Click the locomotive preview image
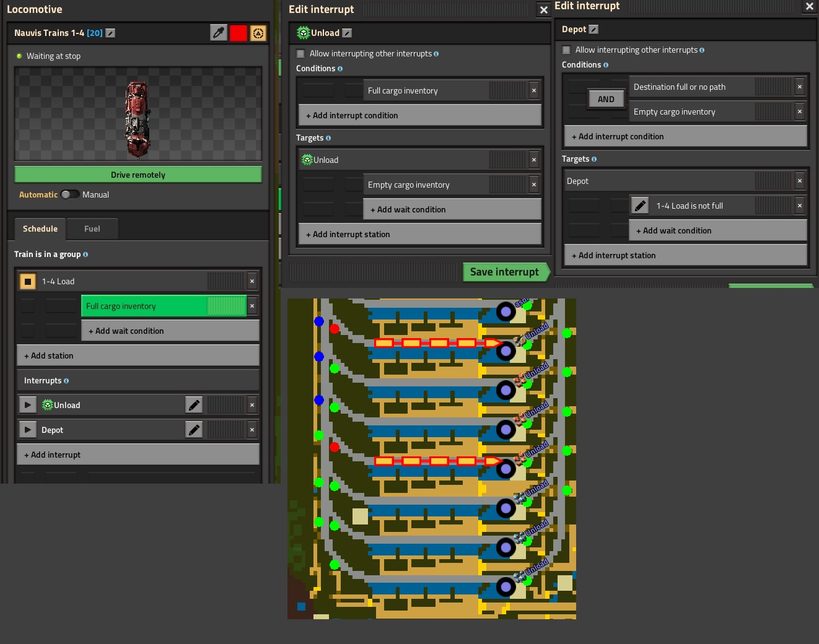This screenshot has height=644, width=819. [x=138, y=114]
